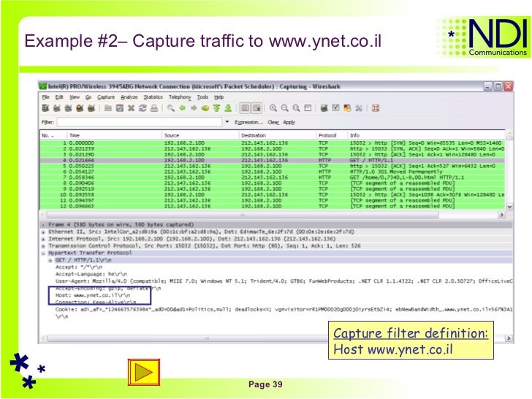Screen dimensions: 532x399
Task: Open the filter history dropdown arrow
Action: pos(227,122)
